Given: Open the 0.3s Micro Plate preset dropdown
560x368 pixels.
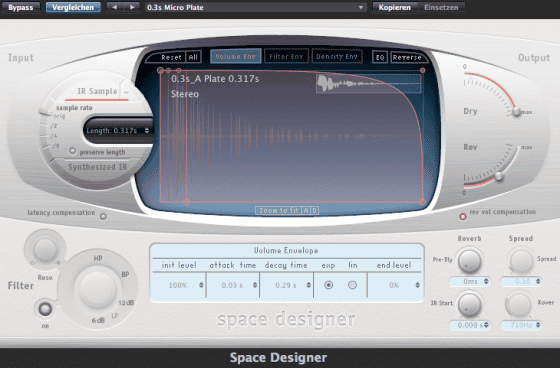Looking at the screenshot, I should [x=256, y=8].
